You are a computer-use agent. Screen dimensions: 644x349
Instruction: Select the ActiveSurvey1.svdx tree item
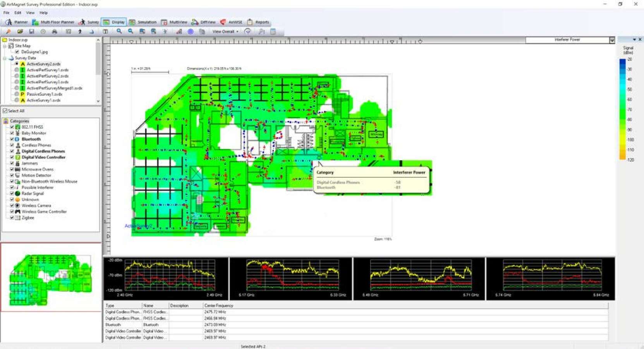pyautogui.click(x=43, y=100)
